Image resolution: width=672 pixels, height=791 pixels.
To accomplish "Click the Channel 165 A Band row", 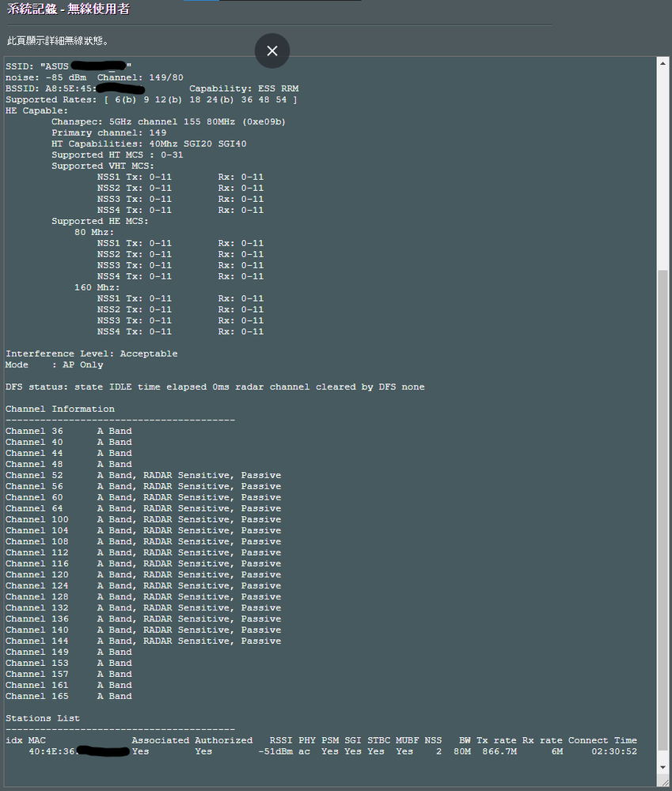I will pyautogui.click(x=68, y=696).
